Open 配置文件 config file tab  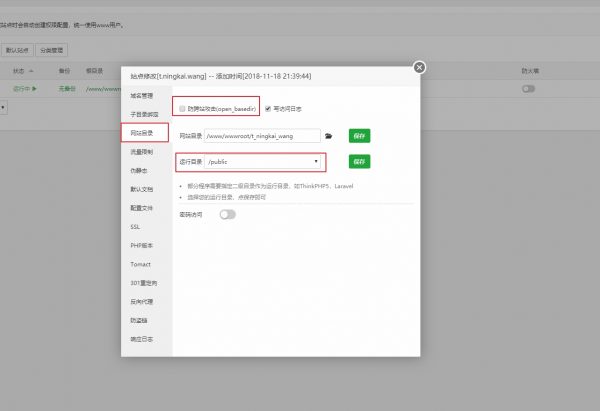(142, 208)
